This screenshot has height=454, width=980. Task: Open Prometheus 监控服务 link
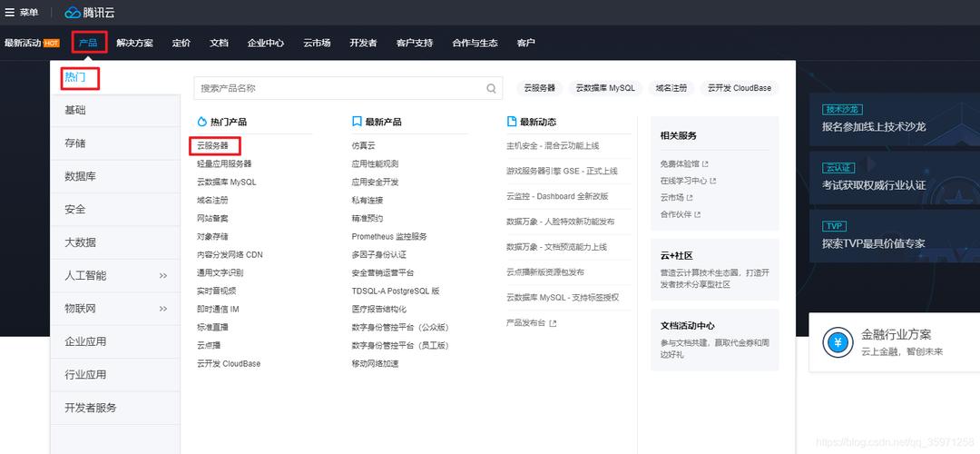click(x=389, y=236)
